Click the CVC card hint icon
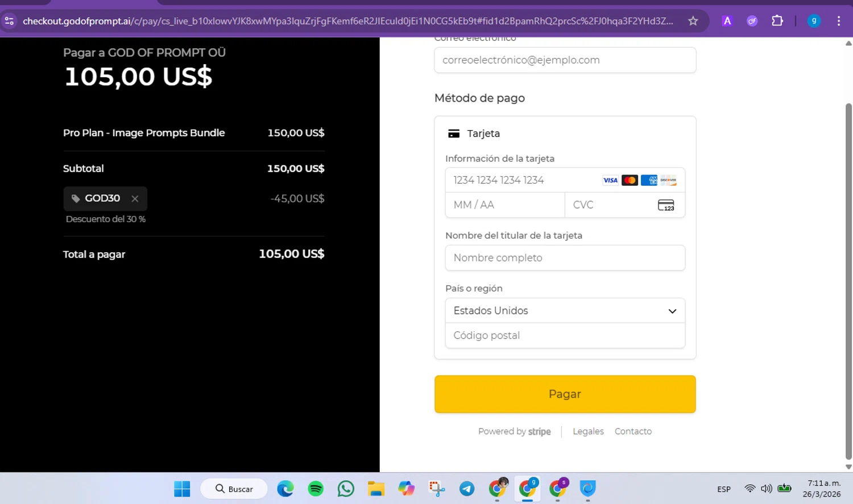This screenshot has width=853, height=504. pyautogui.click(x=666, y=205)
